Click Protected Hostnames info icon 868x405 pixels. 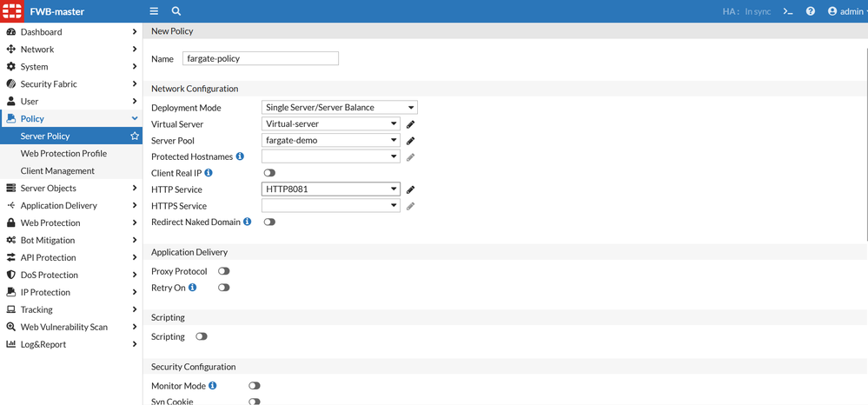pyautogui.click(x=240, y=156)
